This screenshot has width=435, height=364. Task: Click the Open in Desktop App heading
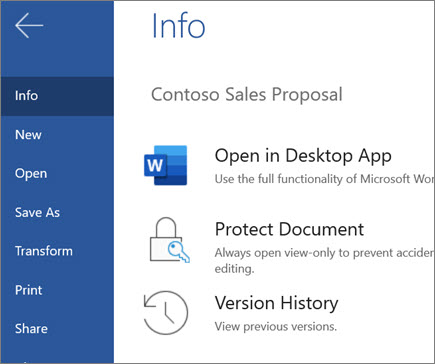[303, 156]
